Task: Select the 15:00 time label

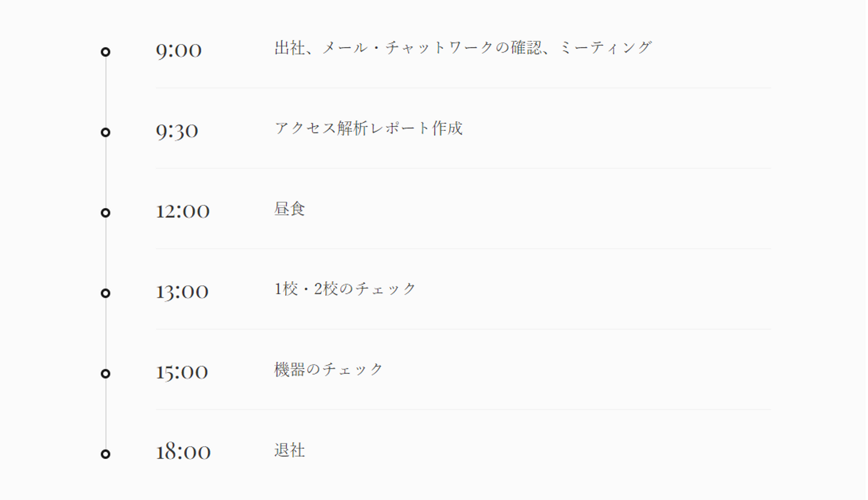Action: (181, 372)
